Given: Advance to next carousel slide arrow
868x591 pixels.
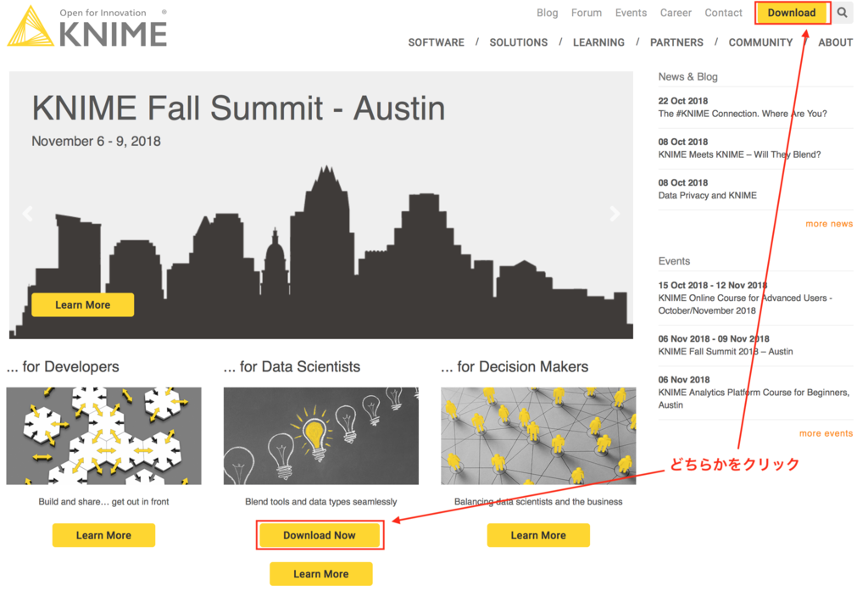Looking at the screenshot, I should point(614,213).
